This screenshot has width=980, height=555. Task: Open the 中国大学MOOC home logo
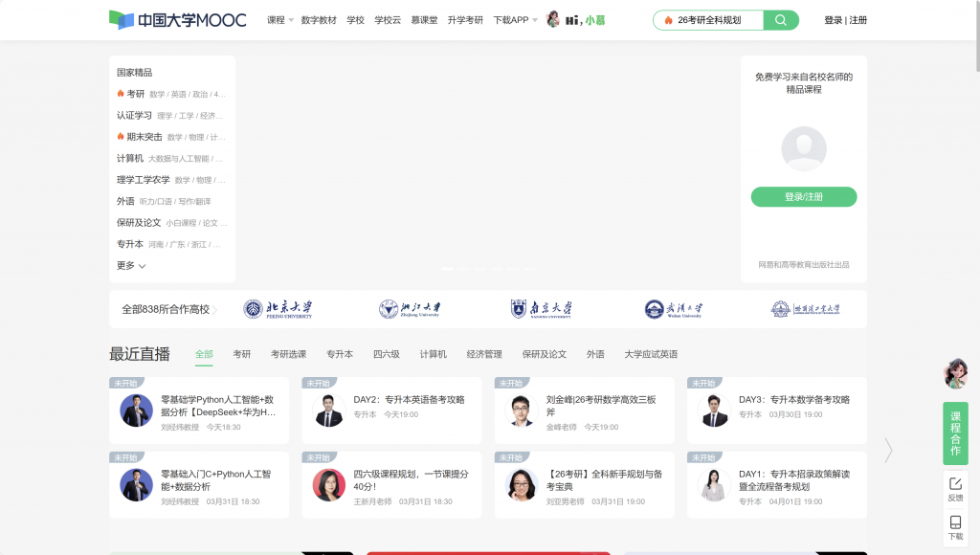click(x=177, y=20)
